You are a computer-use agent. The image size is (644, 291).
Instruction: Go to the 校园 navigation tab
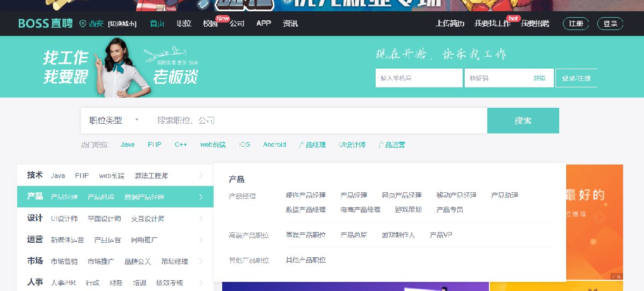[x=210, y=24]
